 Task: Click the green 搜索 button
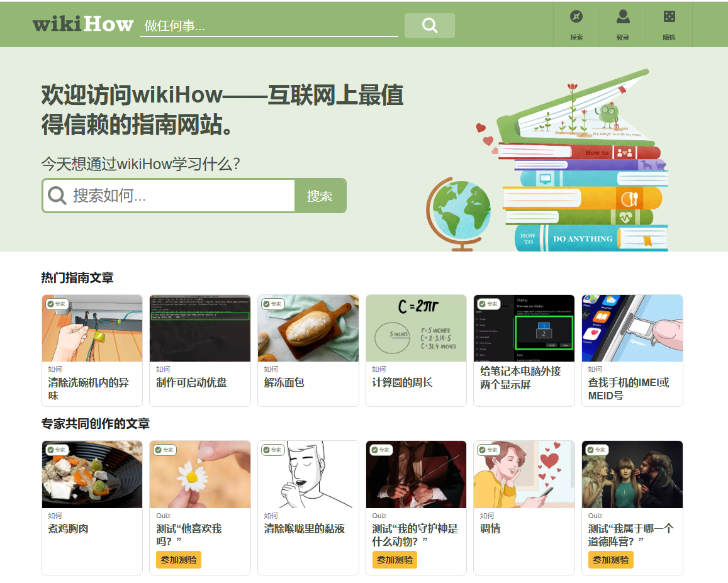pyautogui.click(x=320, y=196)
